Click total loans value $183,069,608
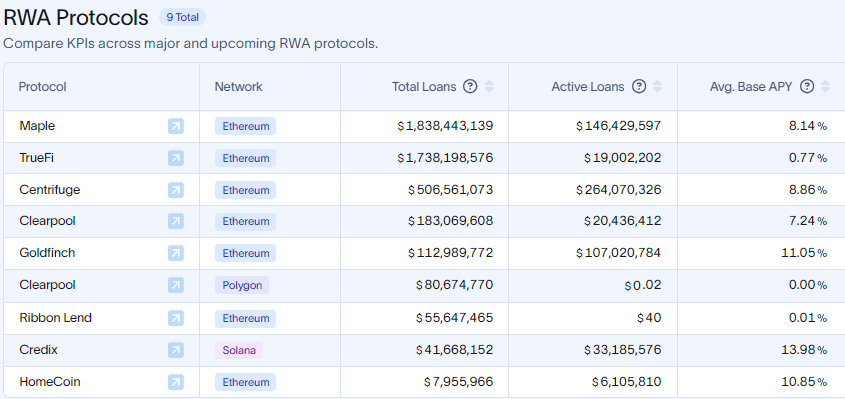 (x=451, y=221)
